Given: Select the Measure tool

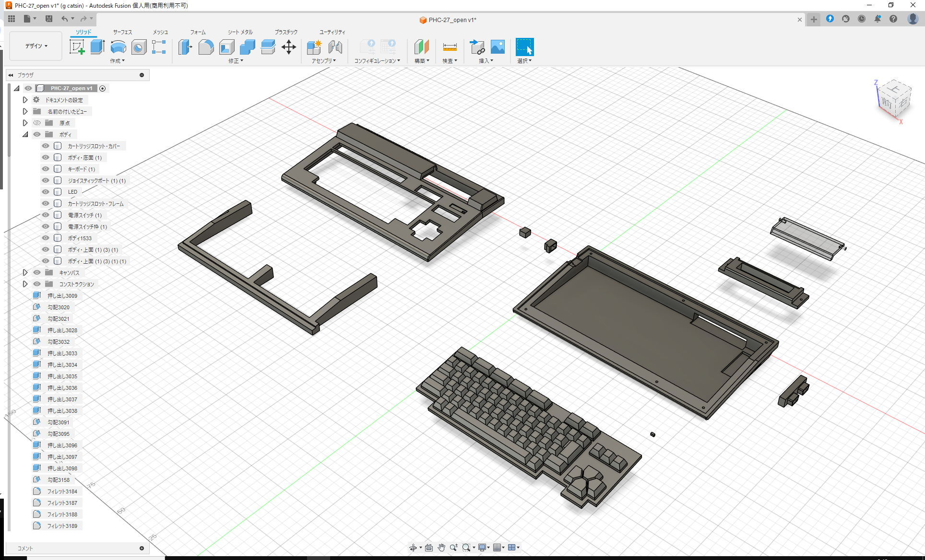Looking at the screenshot, I should [x=450, y=47].
